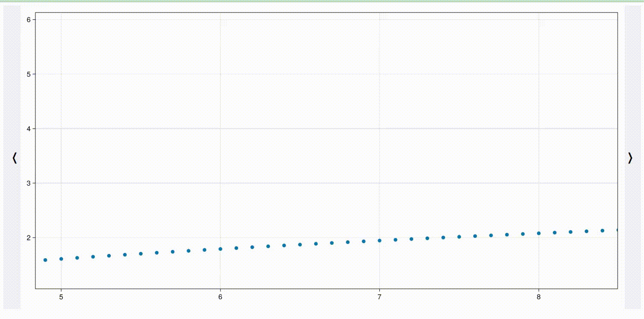The height and width of the screenshot is (319, 644).
Task: Select the data point at x equals 6
Action: click(220, 249)
